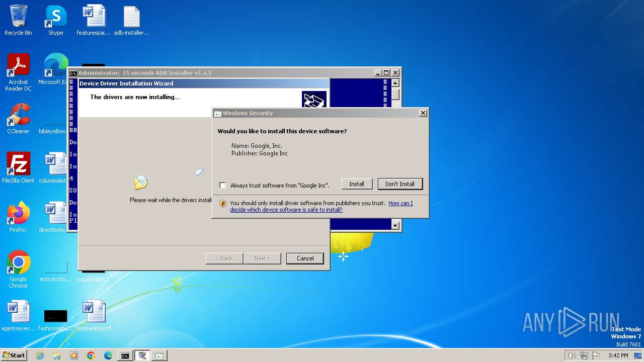Click the network tray icon

[x=584, y=355]
